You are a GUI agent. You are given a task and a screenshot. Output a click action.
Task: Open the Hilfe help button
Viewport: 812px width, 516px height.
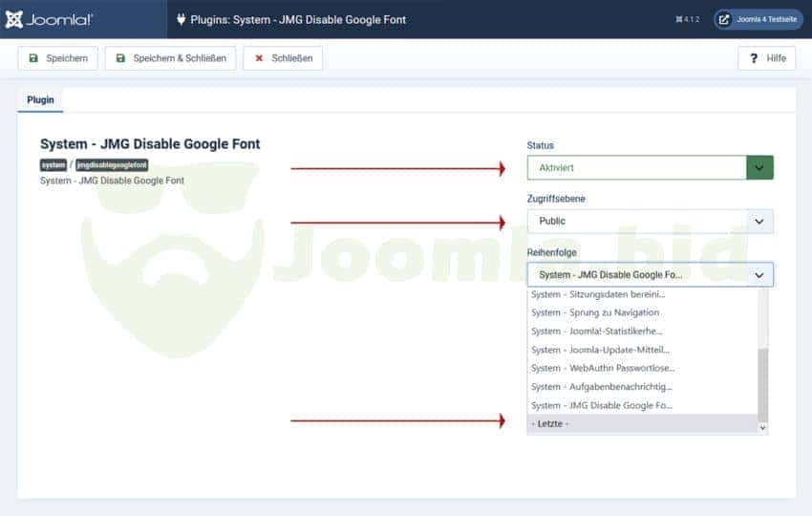click(x=767, y=58)
